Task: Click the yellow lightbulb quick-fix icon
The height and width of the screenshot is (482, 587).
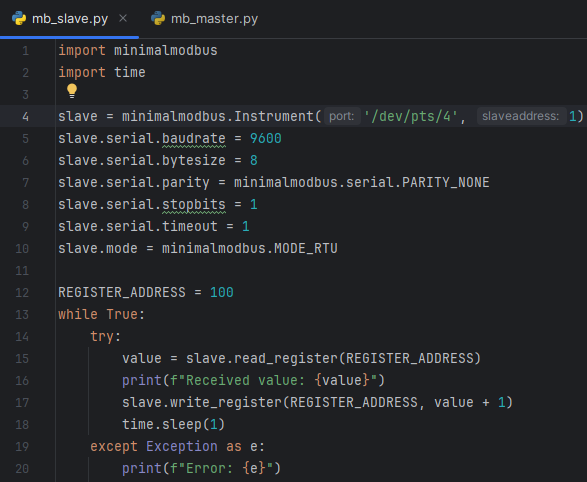Action: tap(72, 91)
